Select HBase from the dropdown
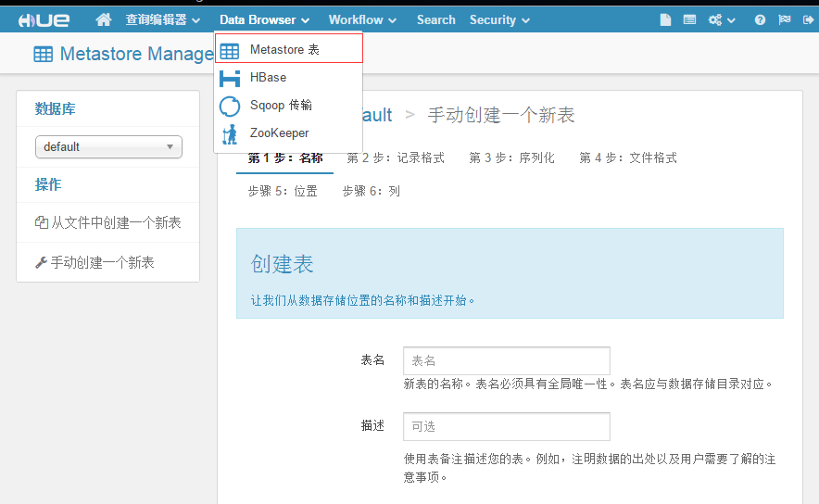Viewport: 819px width, 504px height. [288, 77]
